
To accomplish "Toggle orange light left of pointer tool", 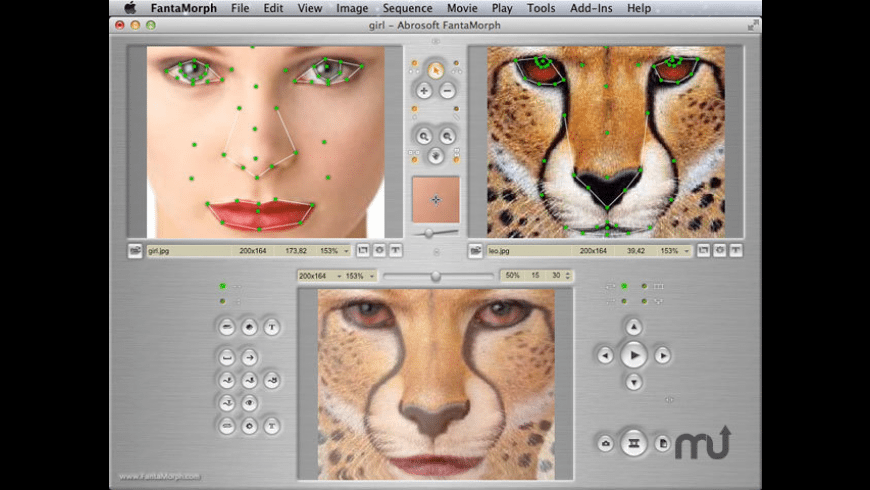I will click(414, 64).
